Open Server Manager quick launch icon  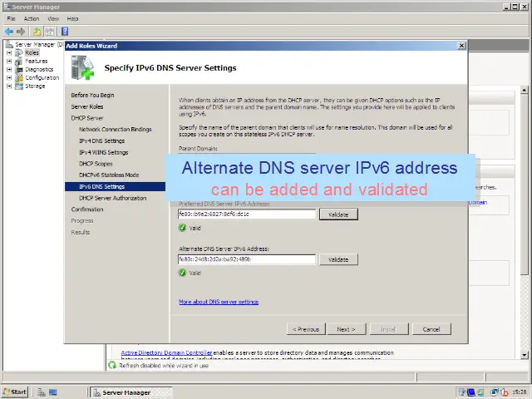pos(42,392)
